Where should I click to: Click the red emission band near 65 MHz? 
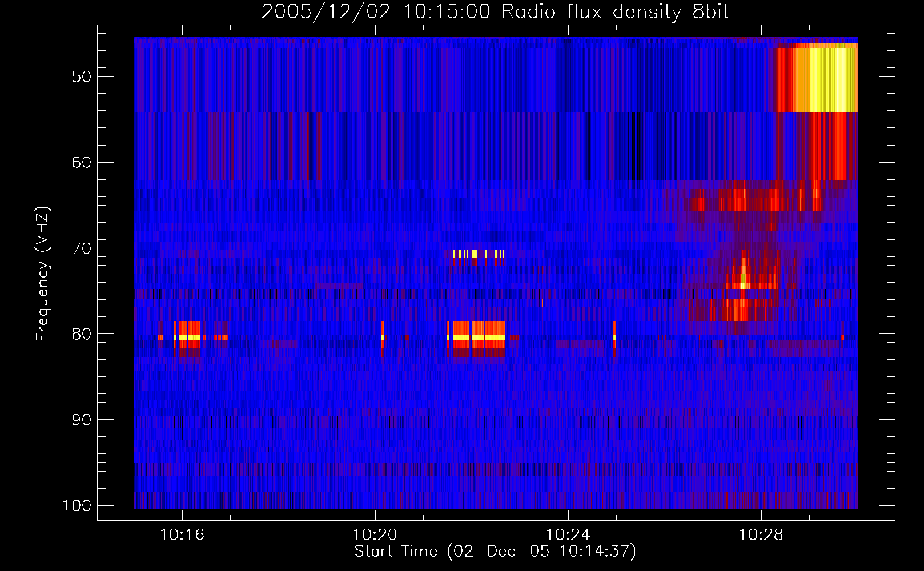pos(756,201)
